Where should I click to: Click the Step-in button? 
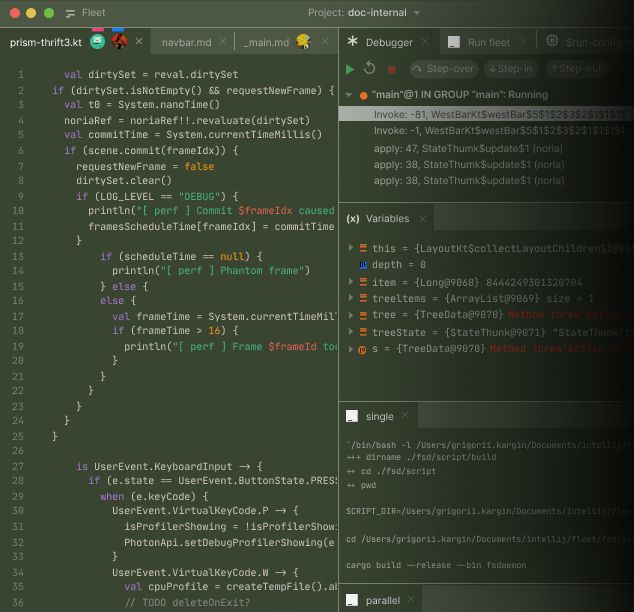[x=511, y=69]
